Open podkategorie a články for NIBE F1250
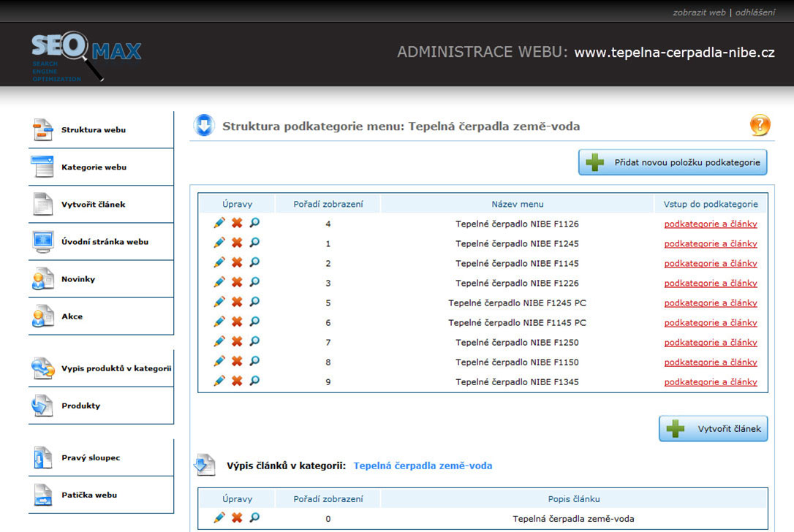This screenshot has width=794, height=532. [711, 342]
